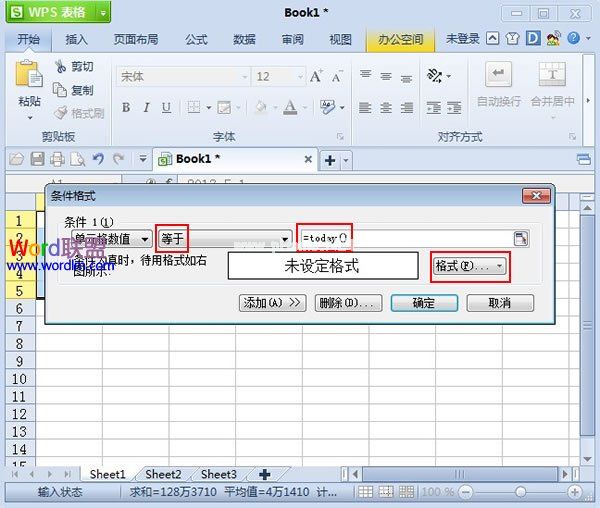Click the text orientation icon
The height and width of the screenshot is (508, 600).
435,76
